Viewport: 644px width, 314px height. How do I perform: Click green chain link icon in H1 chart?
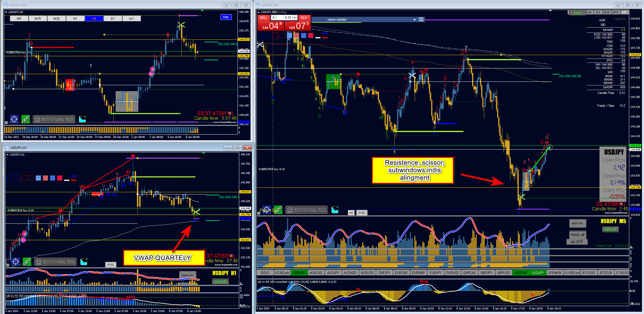[x=27, y=261]
